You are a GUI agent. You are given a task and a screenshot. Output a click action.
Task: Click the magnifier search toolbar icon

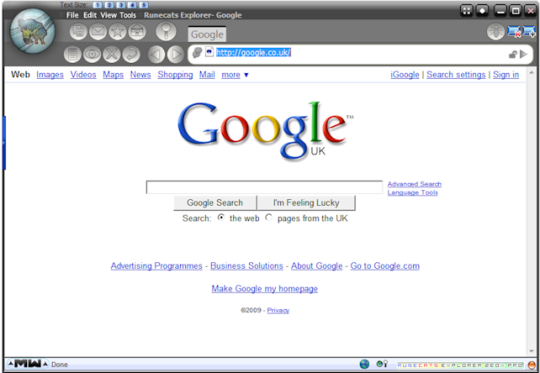166,31
